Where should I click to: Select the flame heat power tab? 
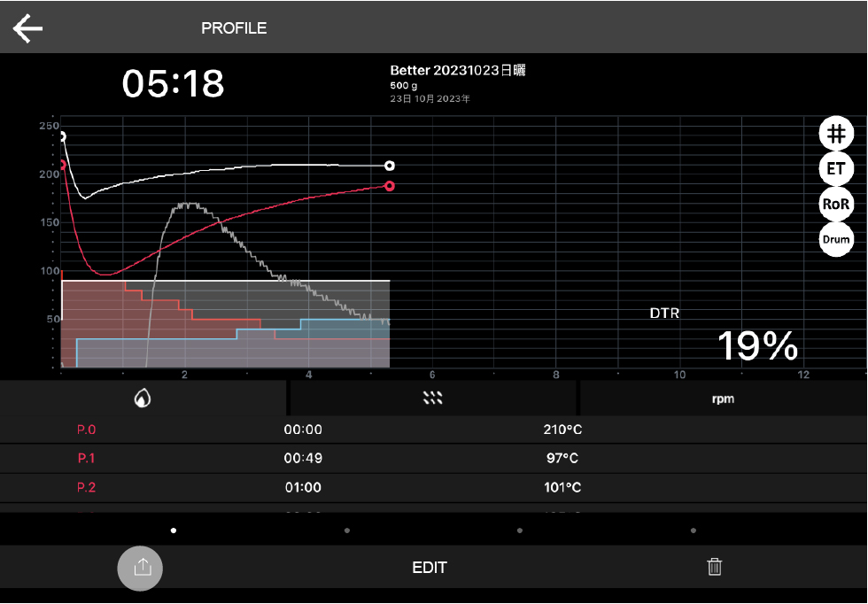(143, 399)
